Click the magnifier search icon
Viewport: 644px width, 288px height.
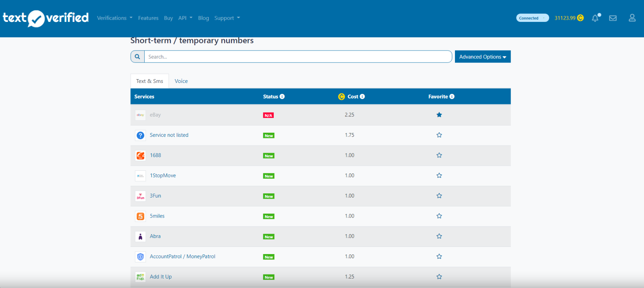137,57
